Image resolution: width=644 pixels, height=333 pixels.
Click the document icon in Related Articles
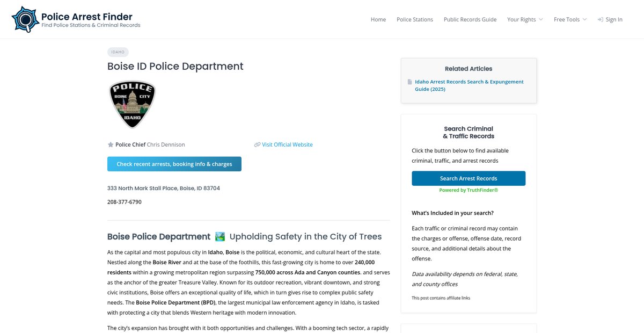click(x=410, y=82)
